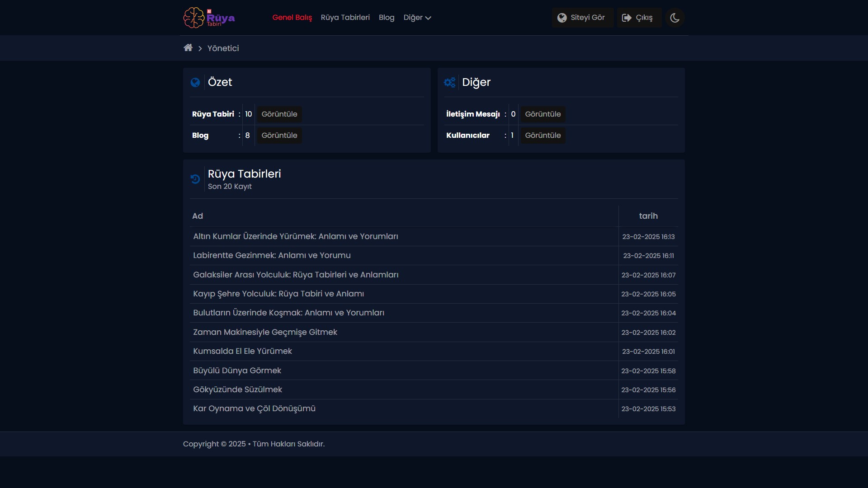Click the Siteyi Gör button
This screenshot has height=488, width=868.
[582, 18]
